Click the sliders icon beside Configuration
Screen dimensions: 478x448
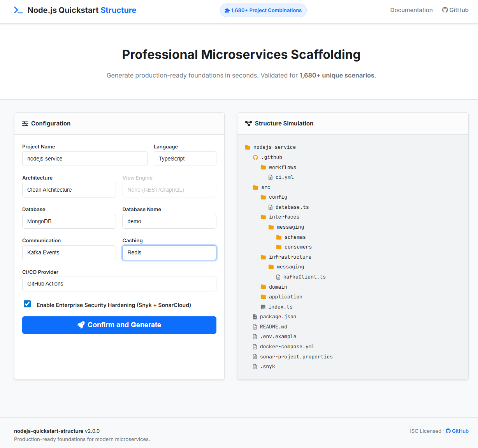25,123
